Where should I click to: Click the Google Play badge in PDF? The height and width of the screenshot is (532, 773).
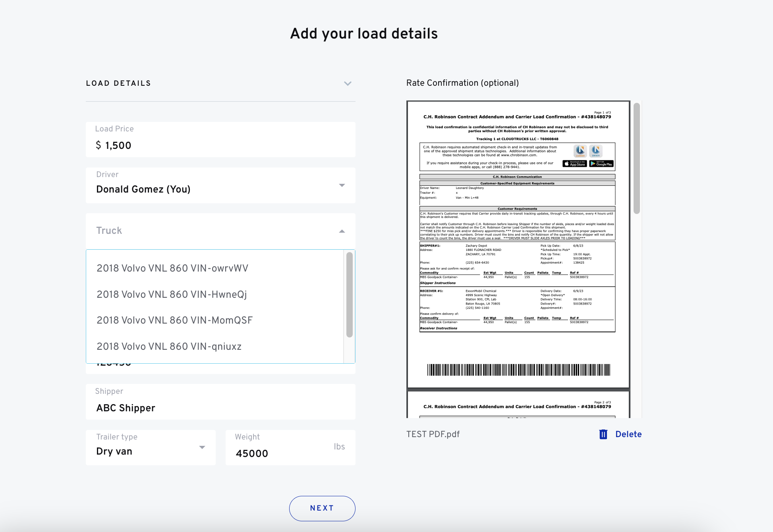[x=601, y=164]
